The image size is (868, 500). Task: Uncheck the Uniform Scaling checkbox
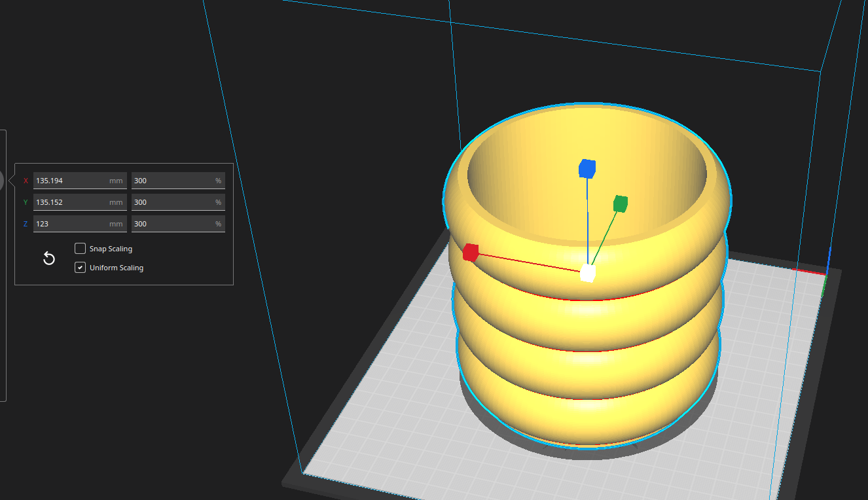tap(80, 268)
